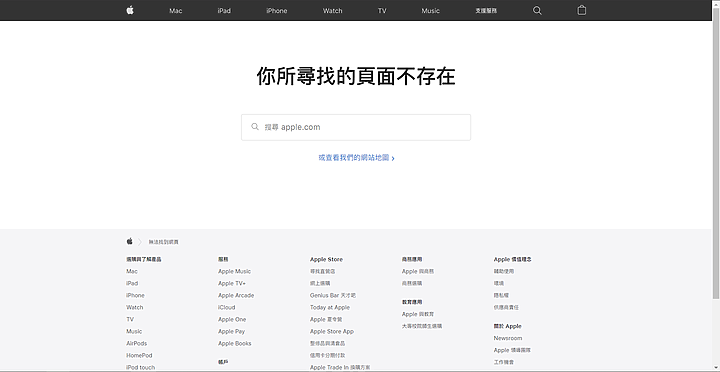The height and width of the screenshot is (372, 720).
Task: Open 環境 under Apple 價值理念
Action: [499, 283]
